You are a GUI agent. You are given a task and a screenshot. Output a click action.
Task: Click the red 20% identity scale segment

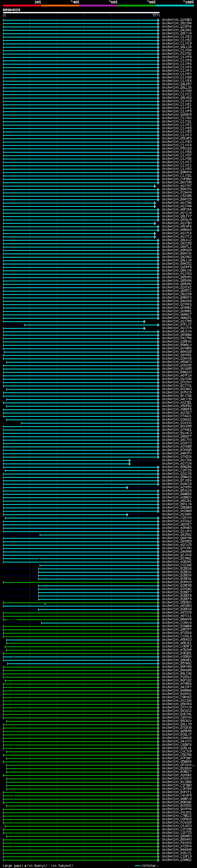tap(22, 6)
